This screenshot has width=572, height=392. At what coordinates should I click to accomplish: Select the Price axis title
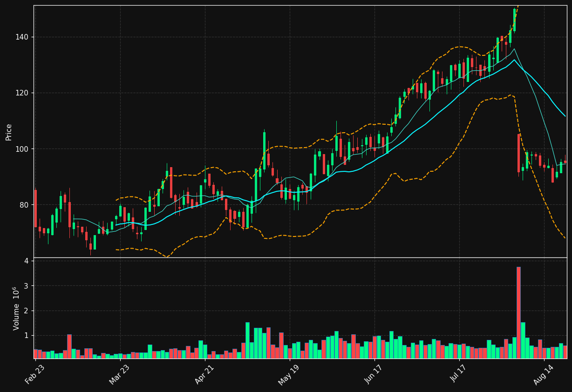click(x=9, y=132)
